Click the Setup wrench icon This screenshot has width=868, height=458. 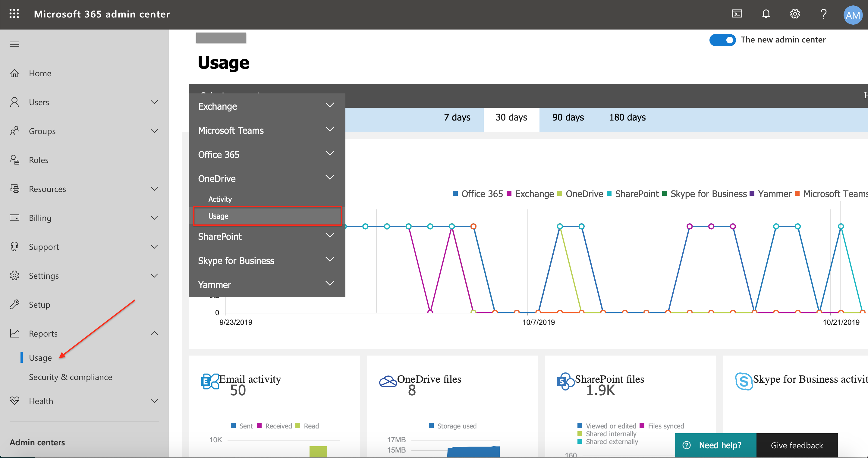(x=14, y=304)
